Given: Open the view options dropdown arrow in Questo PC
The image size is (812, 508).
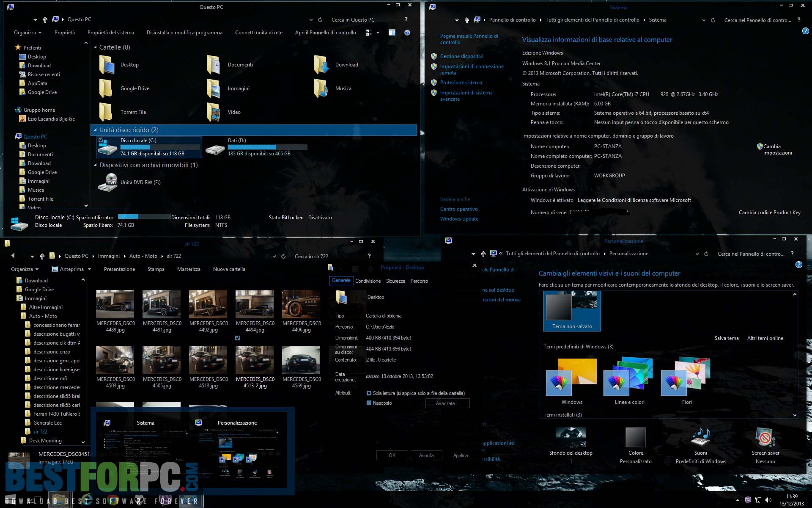Looking at the screenshot, I should click(x=378, y=33).
